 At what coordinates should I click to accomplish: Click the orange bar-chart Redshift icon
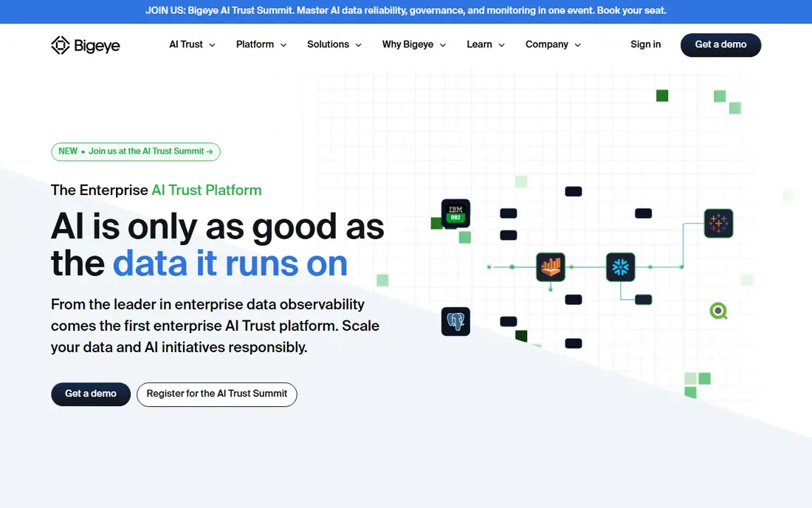click(551, 267)
